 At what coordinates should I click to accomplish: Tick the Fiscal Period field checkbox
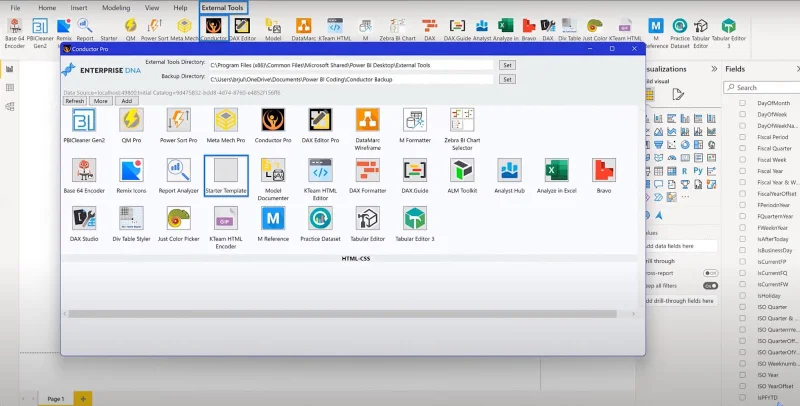click(x=742, y=137)
